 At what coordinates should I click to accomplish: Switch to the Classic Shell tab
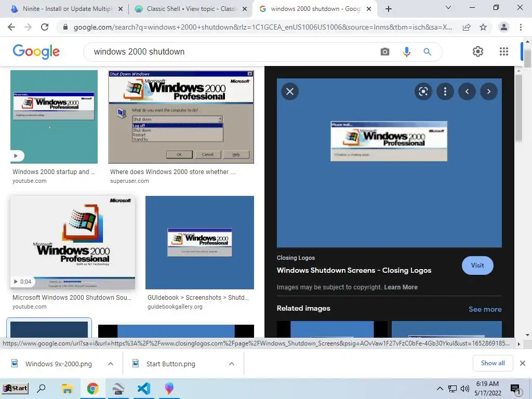[190, 9]
